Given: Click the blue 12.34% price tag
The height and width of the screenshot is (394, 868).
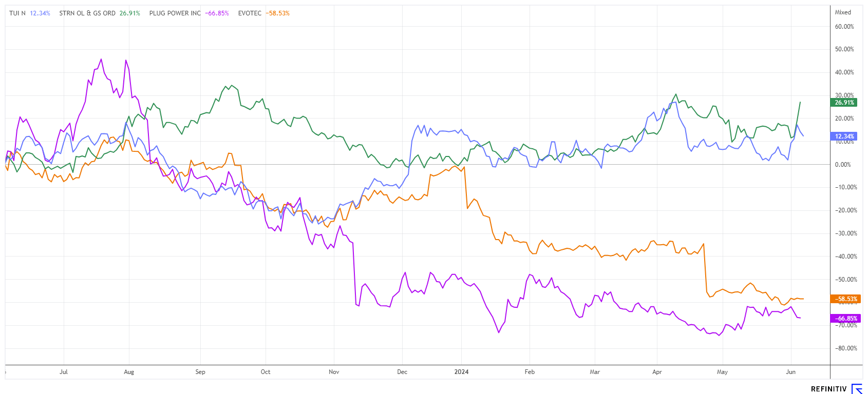Looking at the screenshot, I should point(844,136).
